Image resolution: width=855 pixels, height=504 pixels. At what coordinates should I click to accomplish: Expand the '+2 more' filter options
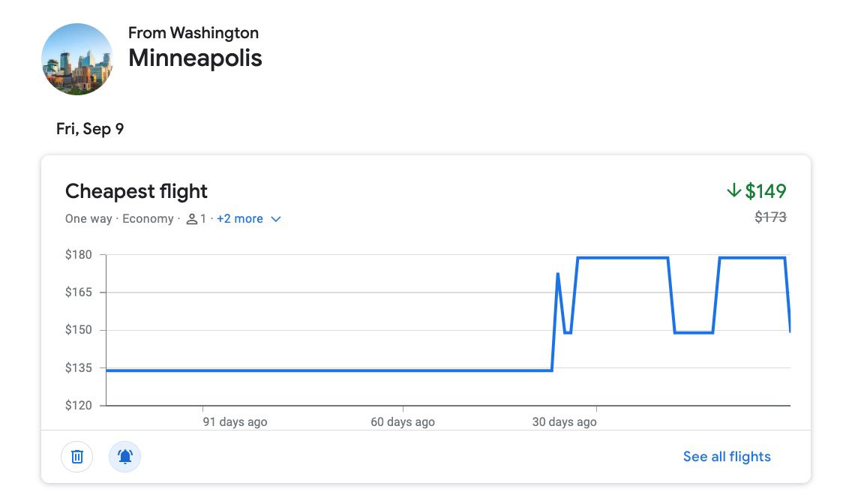(x=239, y=218)
